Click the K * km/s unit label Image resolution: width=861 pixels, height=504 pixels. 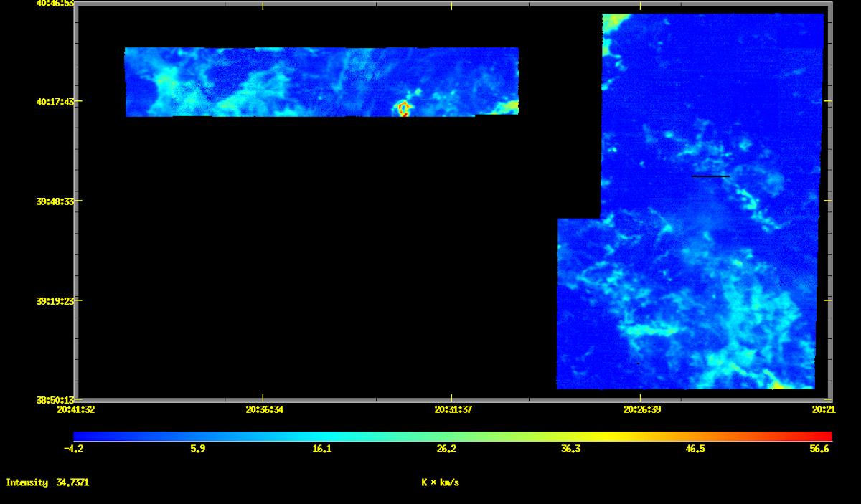coord(441,482)
